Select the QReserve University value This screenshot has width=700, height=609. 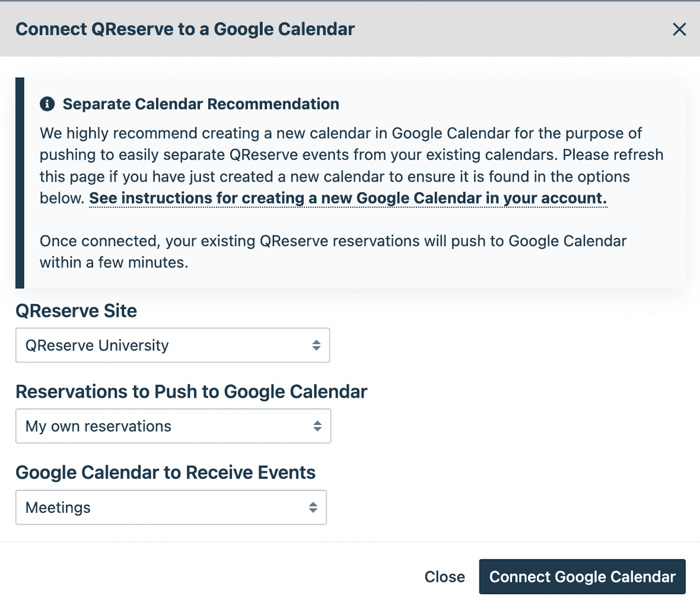(97, 345)
